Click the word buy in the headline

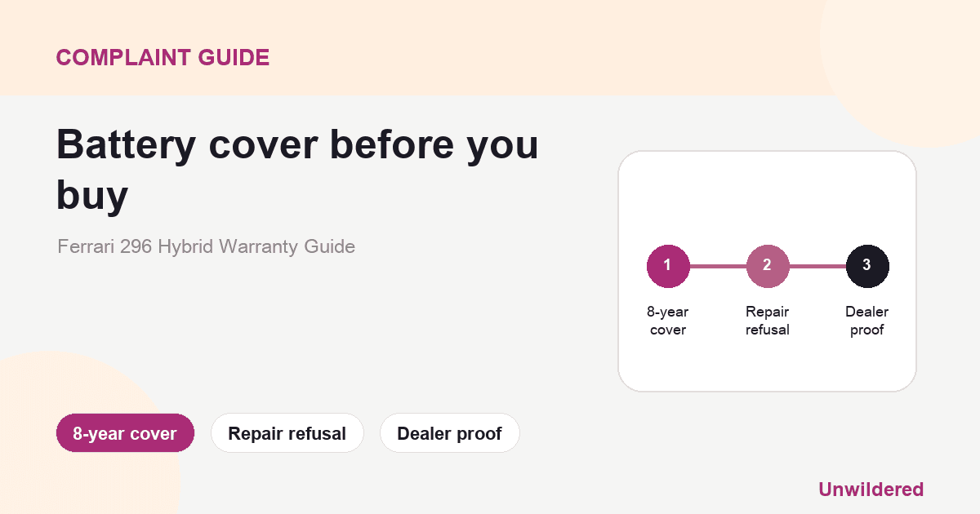pyautogui.click(x=92, y=196)
